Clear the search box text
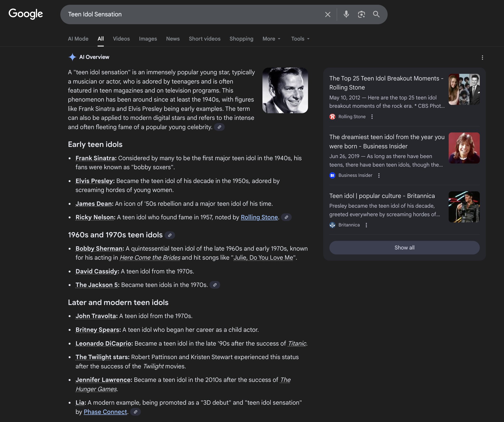The image size is (504, 422). pyautogui.click(x=328, y=14)
